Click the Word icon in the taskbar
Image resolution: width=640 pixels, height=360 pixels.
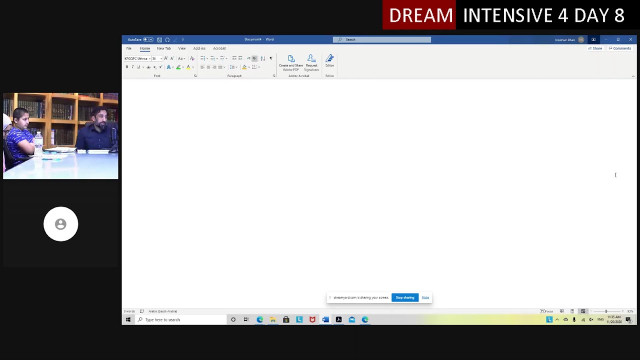point(325,320)
